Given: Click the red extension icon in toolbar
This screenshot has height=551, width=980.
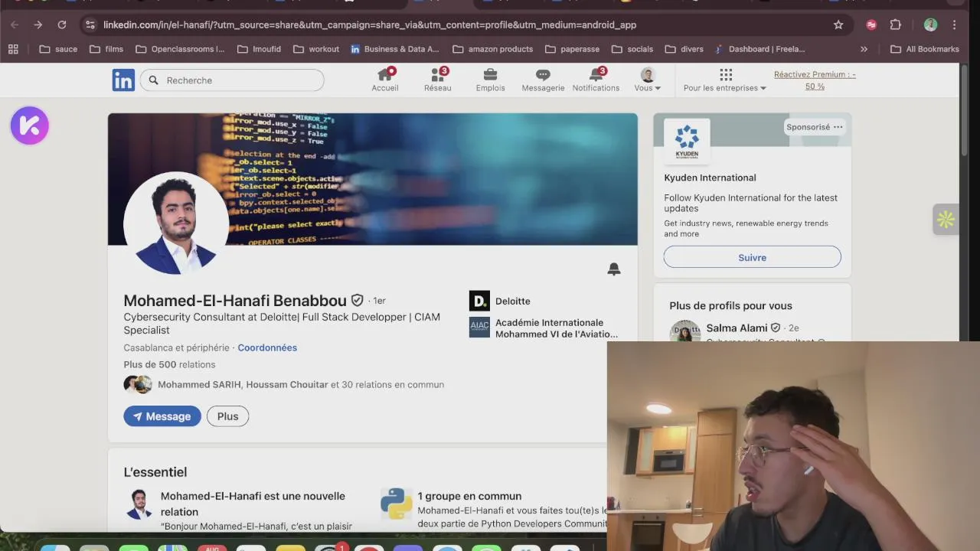Looking at the screenshot, I should (x=871, y=24).
